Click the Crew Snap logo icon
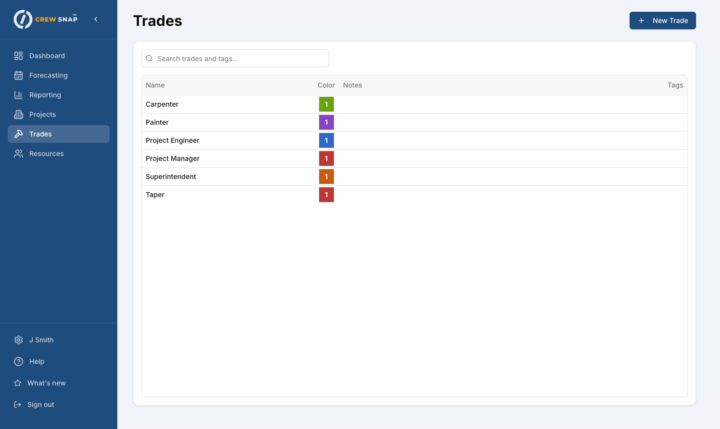Screen dimensions: 720x429 [x=22, y=19]
